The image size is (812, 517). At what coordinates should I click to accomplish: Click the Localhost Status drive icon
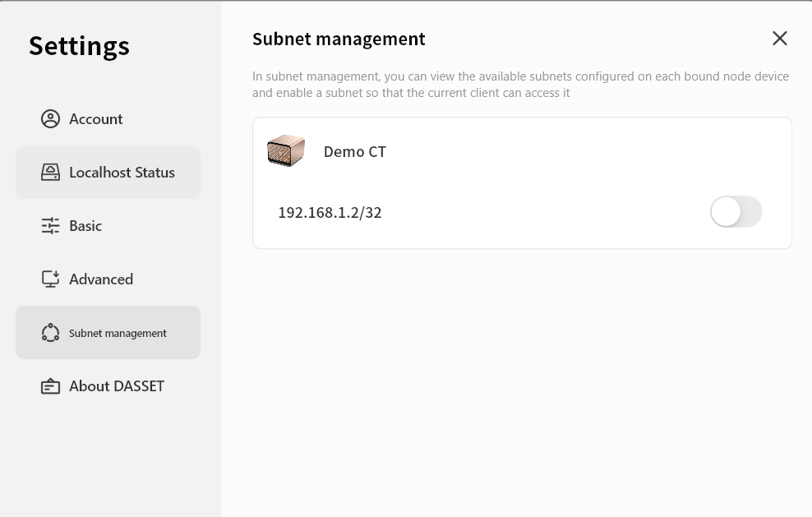point(50,173)
